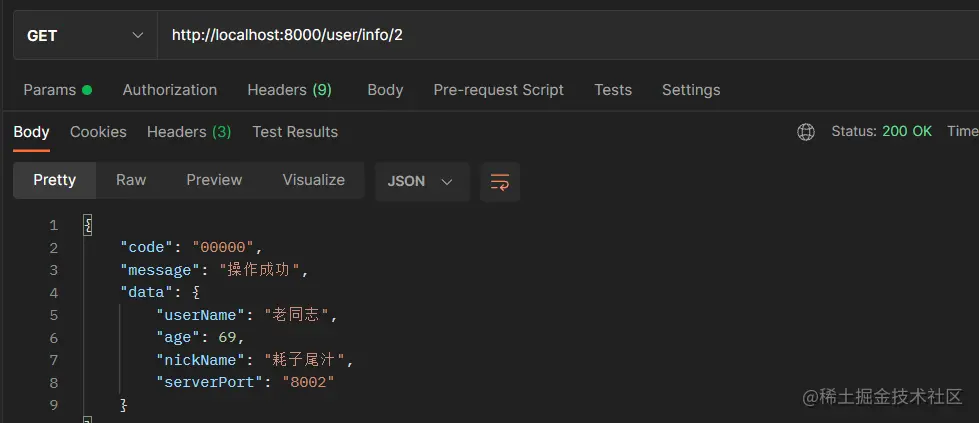Click the "nickName" key

click(200, 360)
